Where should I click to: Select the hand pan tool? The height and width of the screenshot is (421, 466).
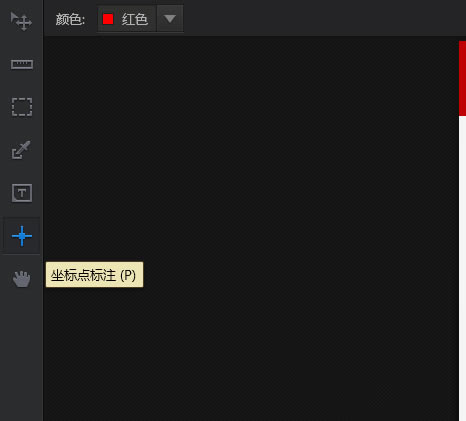pos(22,279)
